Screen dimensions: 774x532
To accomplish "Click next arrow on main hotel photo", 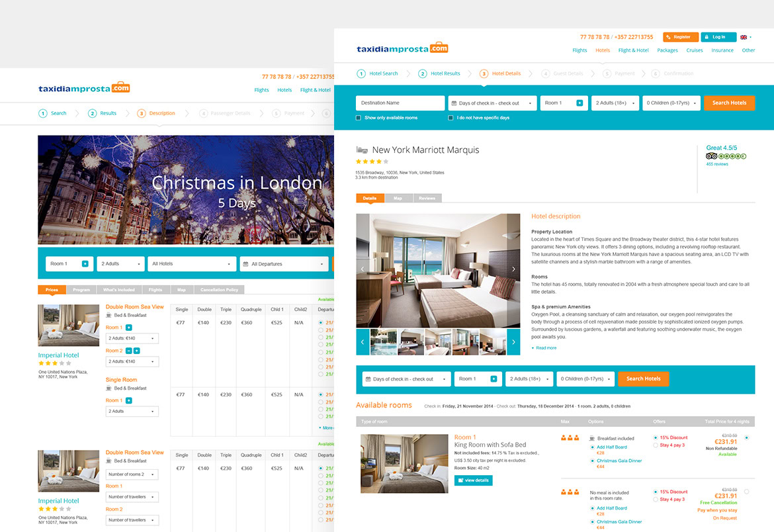I will pyautogui.click(x=513, y=269).
